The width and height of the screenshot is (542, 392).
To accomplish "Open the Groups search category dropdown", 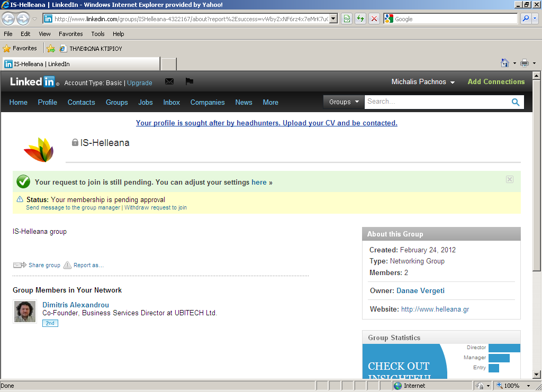I will click(344, 102).
